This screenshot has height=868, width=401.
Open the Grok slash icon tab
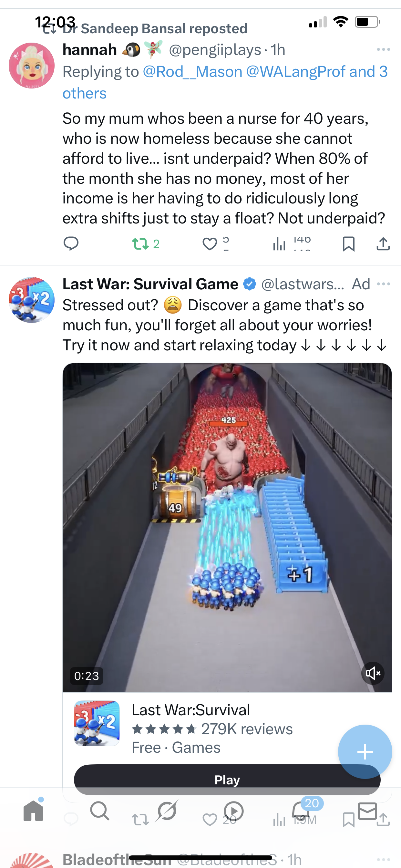[x=167, y=811]
